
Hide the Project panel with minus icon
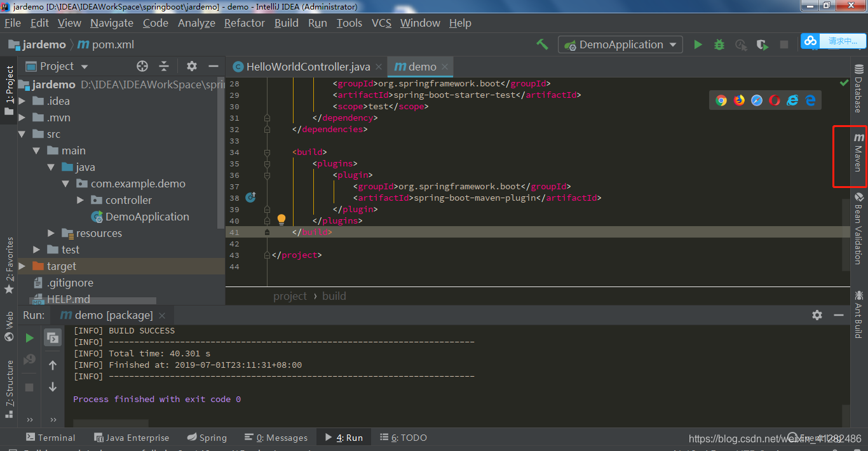tap(213, 66)
